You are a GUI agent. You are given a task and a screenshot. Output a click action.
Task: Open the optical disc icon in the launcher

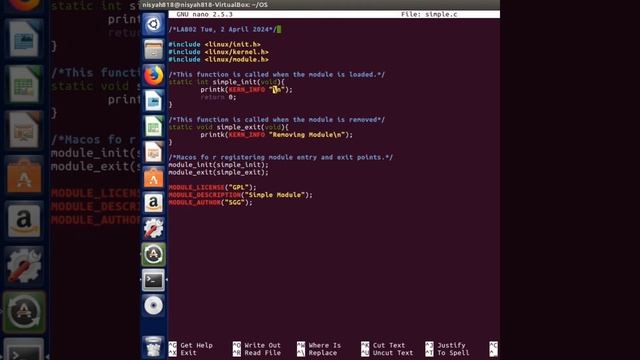click(x=153, y=305)
